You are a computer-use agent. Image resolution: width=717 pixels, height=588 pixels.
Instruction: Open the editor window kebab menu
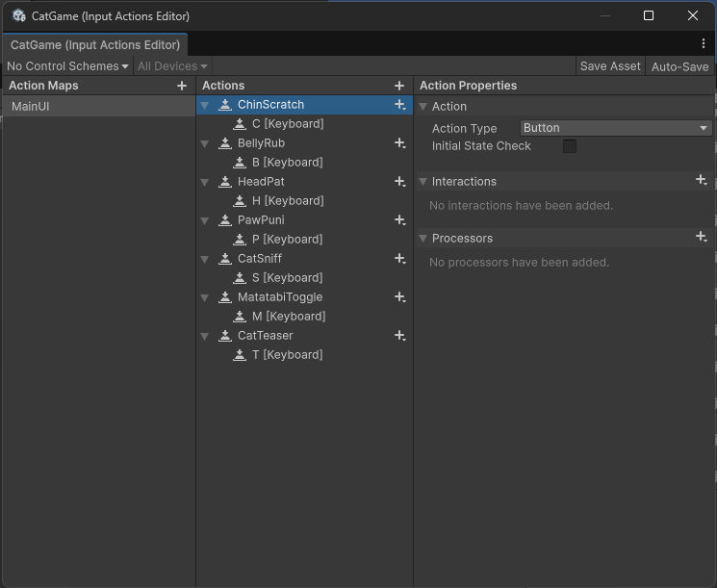tap(704, 44)
